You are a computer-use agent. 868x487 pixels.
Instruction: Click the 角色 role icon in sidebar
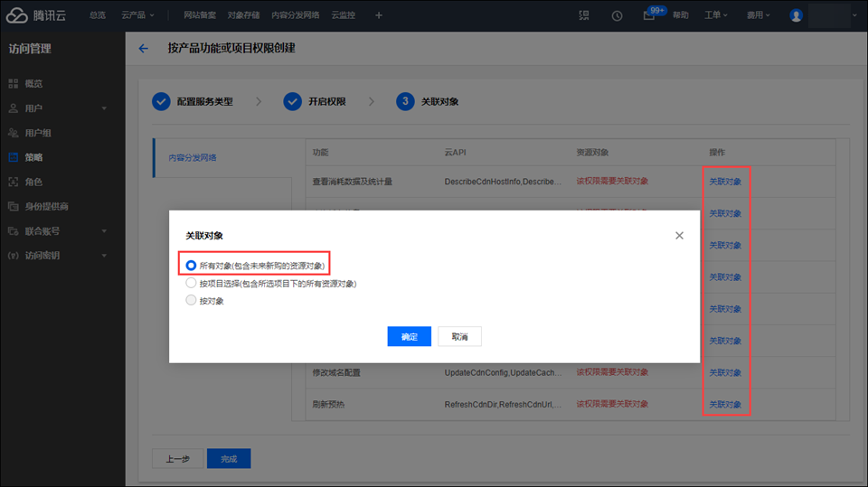pos(14,182)
